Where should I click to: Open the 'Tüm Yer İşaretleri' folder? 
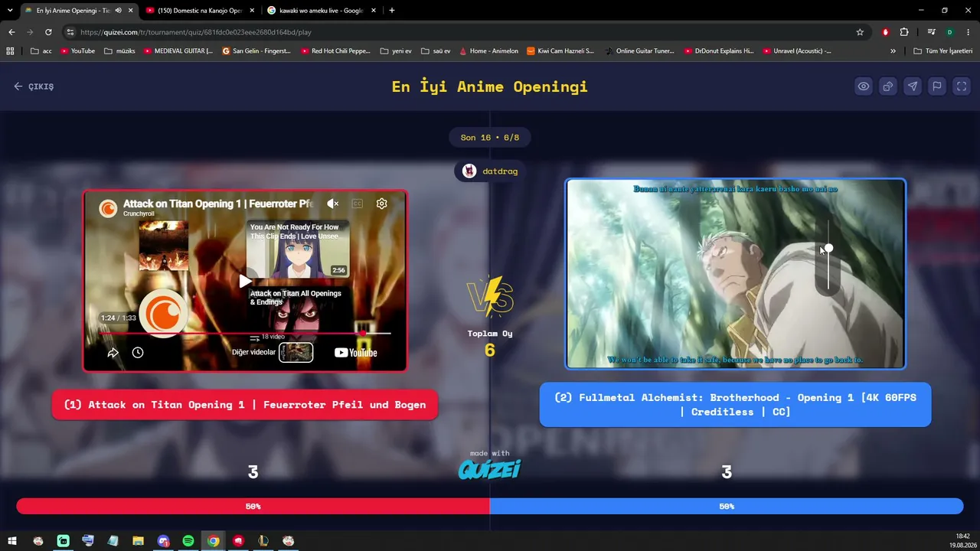pyautogui.click(x=943, y=51)
